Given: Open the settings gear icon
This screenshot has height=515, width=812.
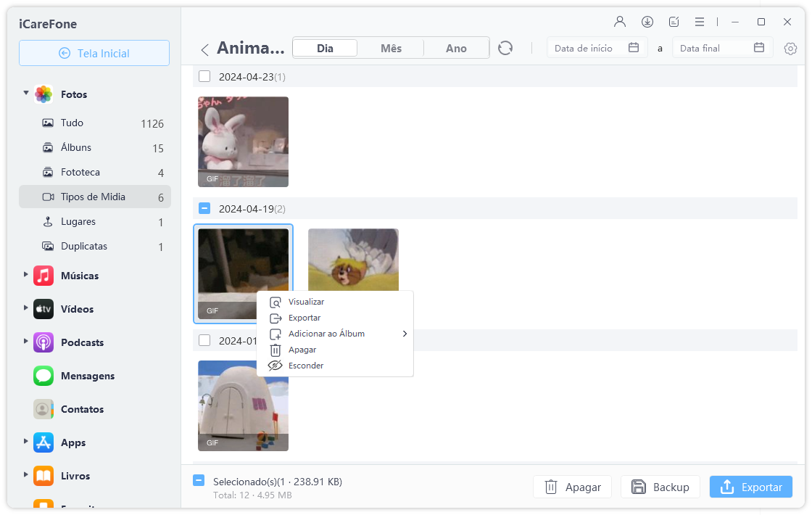Looking at the screenshot, I should pyautogui.click(x=790, y=49).
